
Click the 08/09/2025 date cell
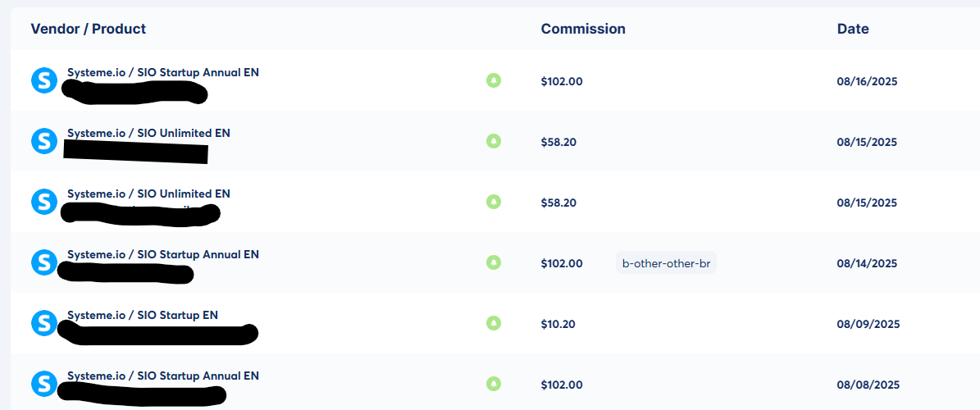pyautogui.click(x=868, y=324)
